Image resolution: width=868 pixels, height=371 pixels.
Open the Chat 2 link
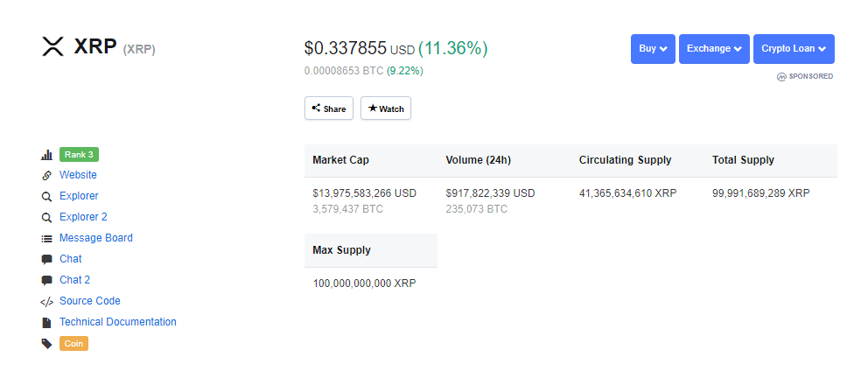pyautogui.click(x=74, y=280)
